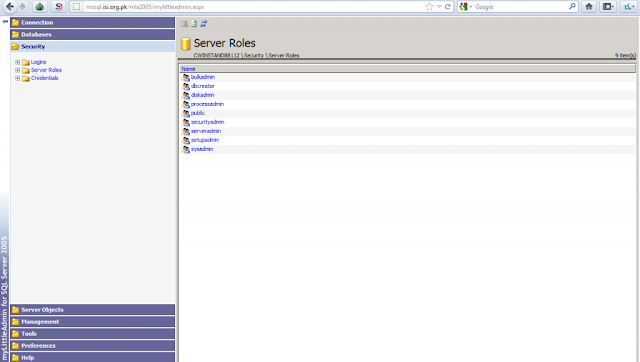The image size is (640, 362).
Task: Expand the Logins tree node
Action: click(x=18, y=62)
